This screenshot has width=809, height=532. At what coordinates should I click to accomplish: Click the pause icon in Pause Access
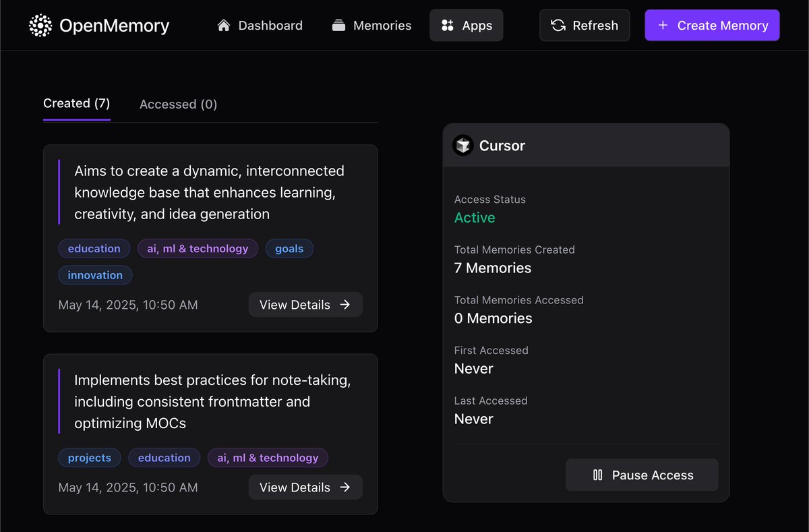[597, 475]
